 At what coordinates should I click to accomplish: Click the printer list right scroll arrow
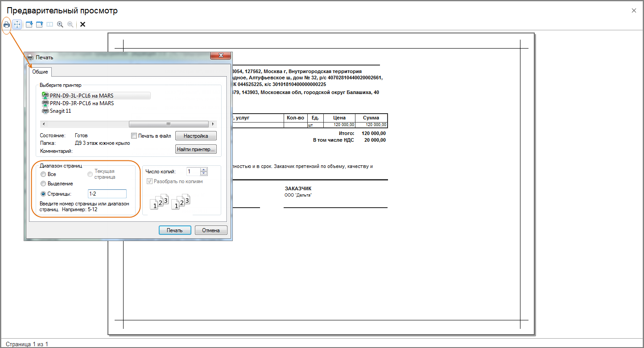(214, 124)
